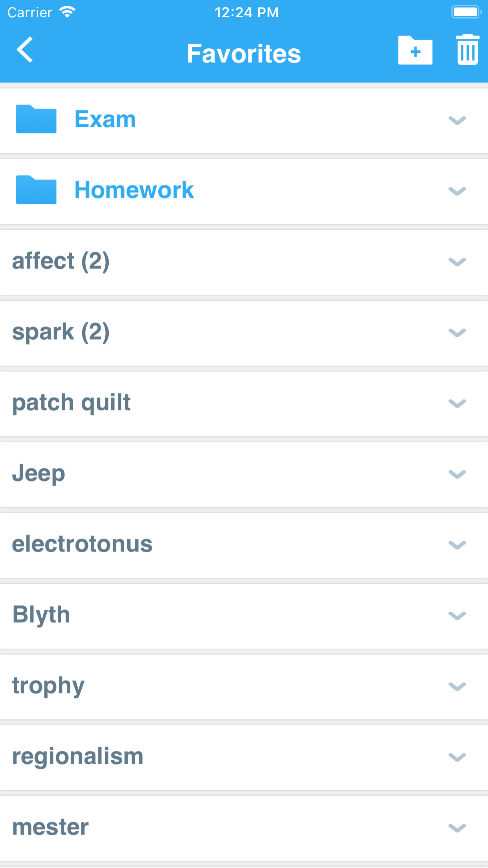Expand the Homework folder chevron
The height and width of the screenshot is (868, 488).
[457, 191]
